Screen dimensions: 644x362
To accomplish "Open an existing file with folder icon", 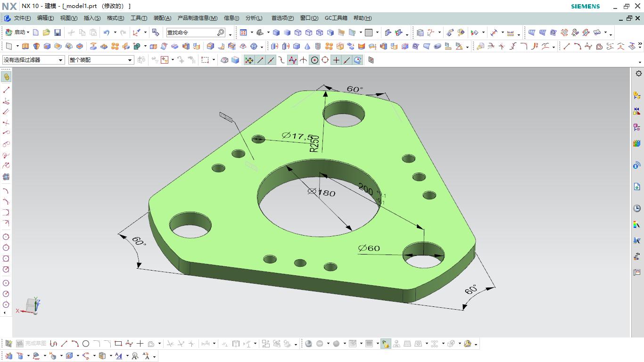I will click(x=46, y=33).
